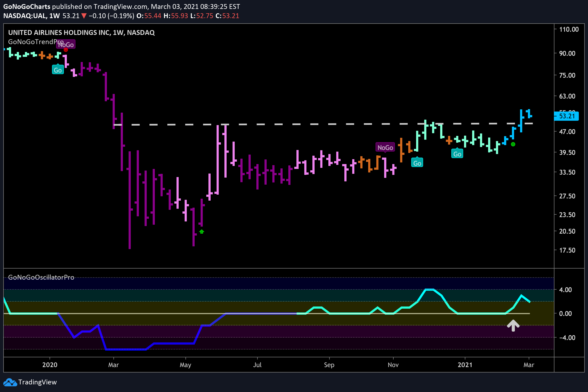Click the close price value C:53.21
This screenshot has width=588, height=392.
[x=227, y=16]
